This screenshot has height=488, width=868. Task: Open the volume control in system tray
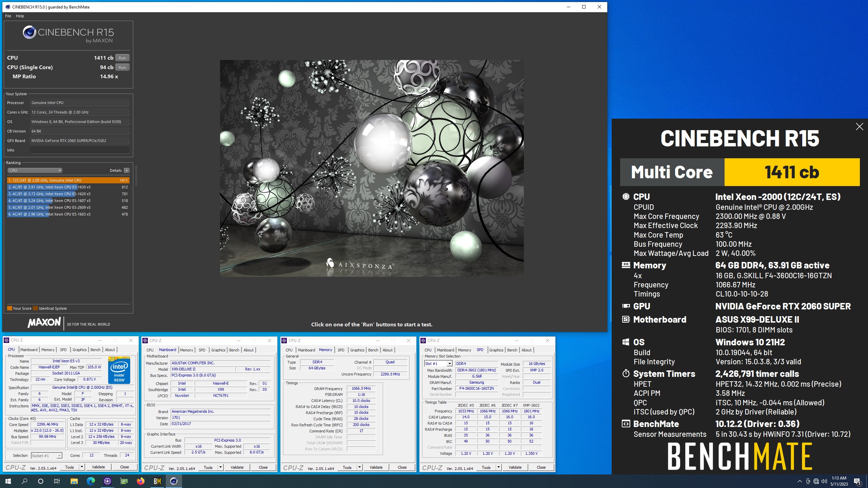point(824,481)
